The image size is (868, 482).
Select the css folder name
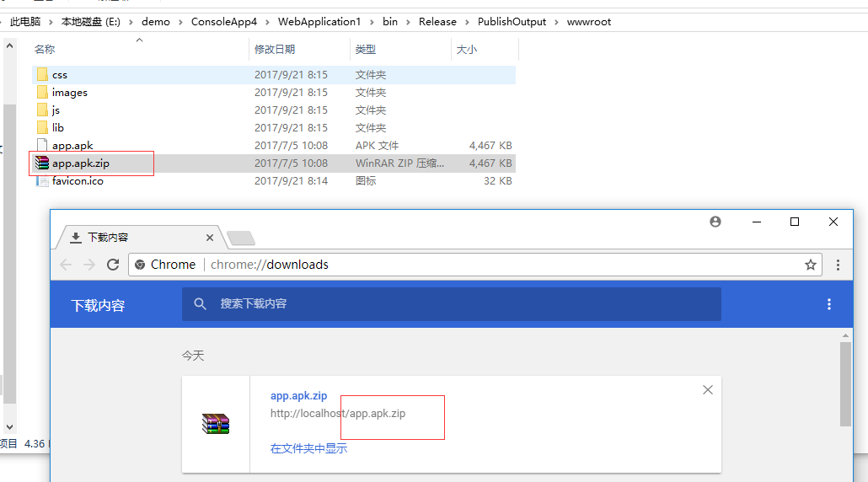click(60, 75)
